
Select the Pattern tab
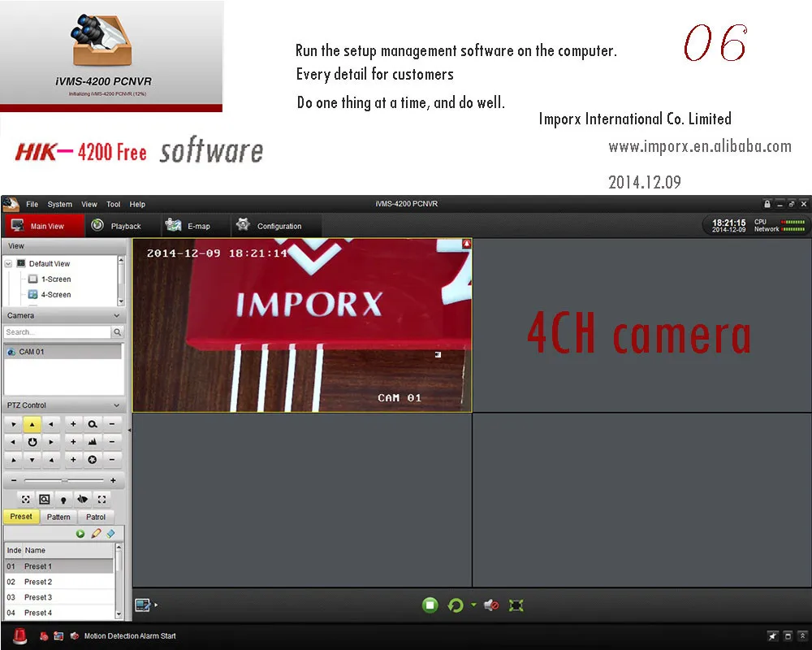pyautogui.click(x=58, y=517)
